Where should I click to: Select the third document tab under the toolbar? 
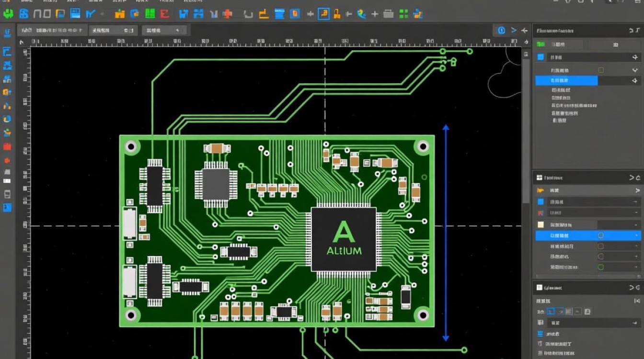(164, 30)
